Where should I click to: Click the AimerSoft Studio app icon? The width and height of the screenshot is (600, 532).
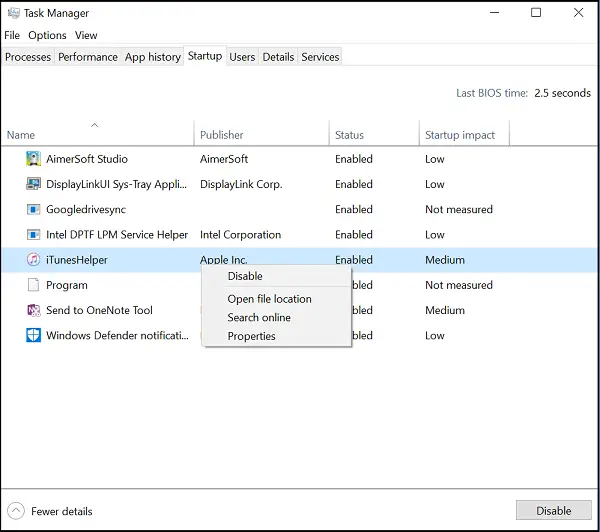coord(33,159)
